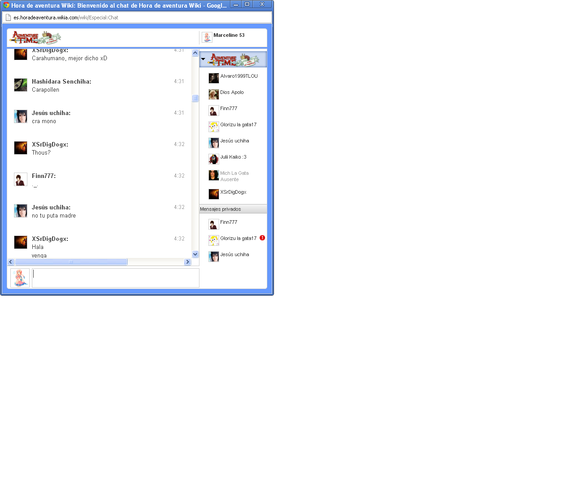Click XSrDigDogx avatar in user list

click(x=213, y=194)
